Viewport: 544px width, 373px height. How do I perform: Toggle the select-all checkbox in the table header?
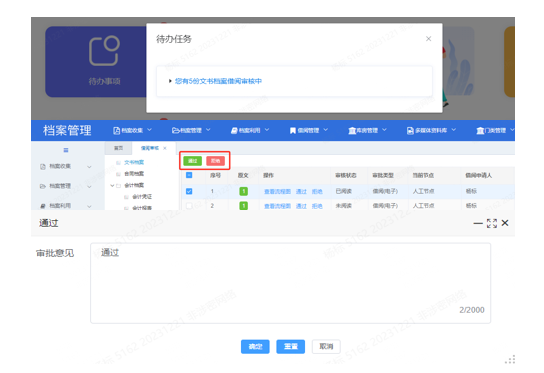coord(189,175)
